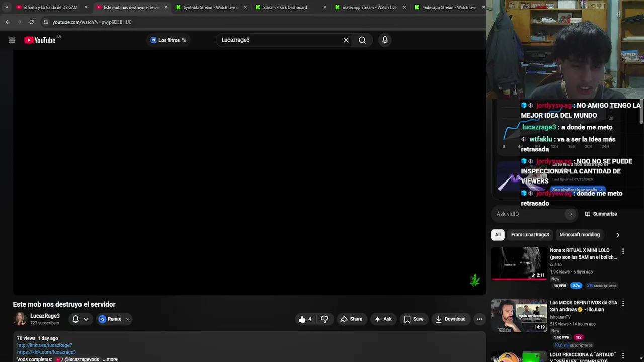644x362 pixels.
Task: Close the Synthblz Stream tab
Action: point(245,7)
